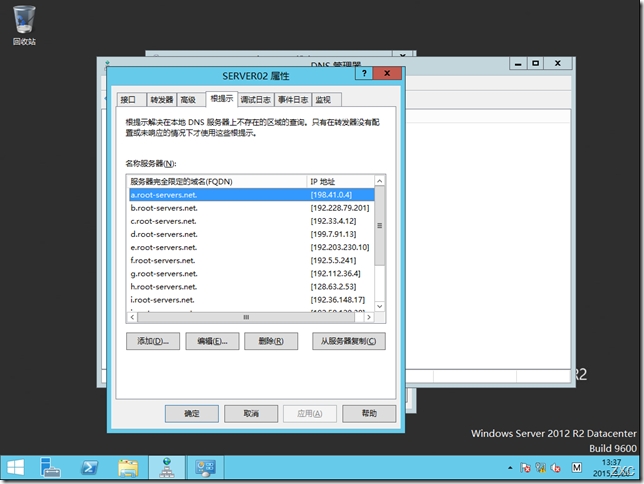The height and width of the screenshot is (484, 644).
Task: Select c.root-servers.net. row
Action: click(251, 221)
